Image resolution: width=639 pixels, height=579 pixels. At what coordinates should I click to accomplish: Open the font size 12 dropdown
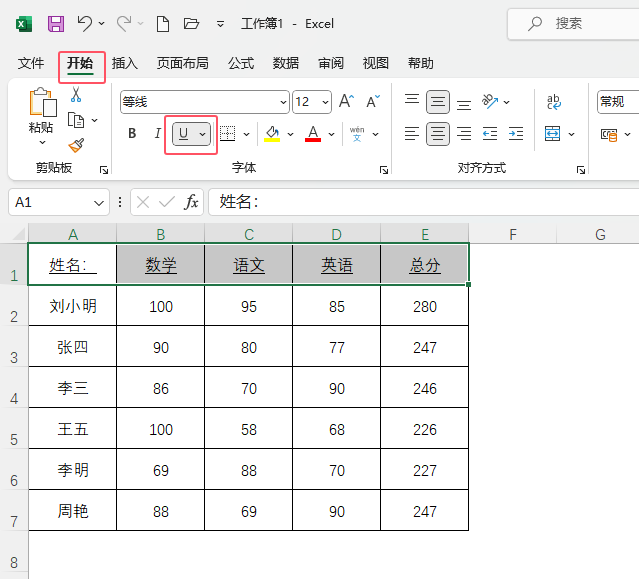pyautogui.click(x=325, y=102)
